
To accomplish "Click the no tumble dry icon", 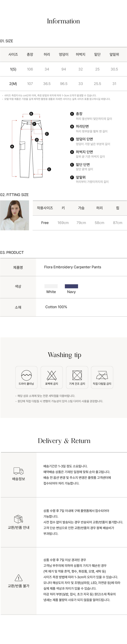I will tap(77, 375).
